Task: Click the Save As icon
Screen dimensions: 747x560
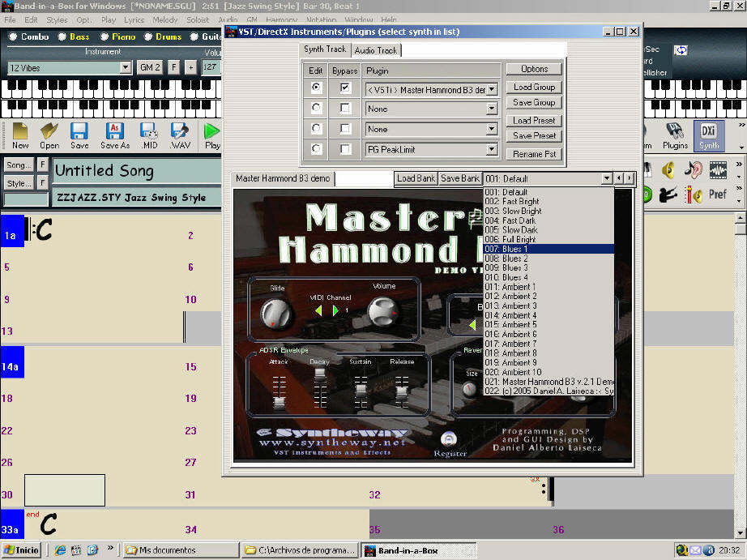Action: (115, 136)
